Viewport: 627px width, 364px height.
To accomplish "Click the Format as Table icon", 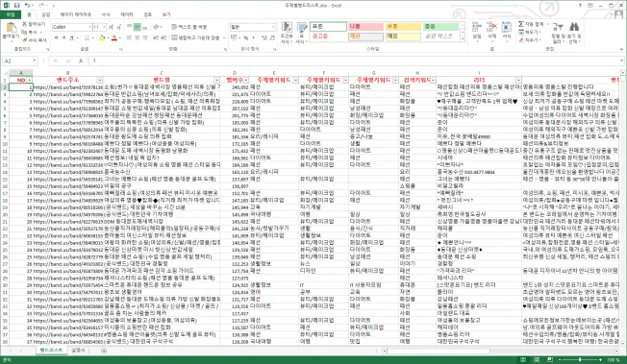I will [x=302, y=27].
